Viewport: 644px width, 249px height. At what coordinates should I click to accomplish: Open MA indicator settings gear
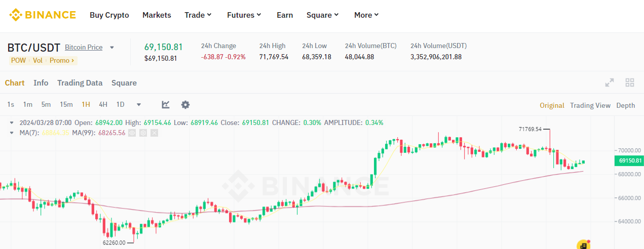click(143, 133)
